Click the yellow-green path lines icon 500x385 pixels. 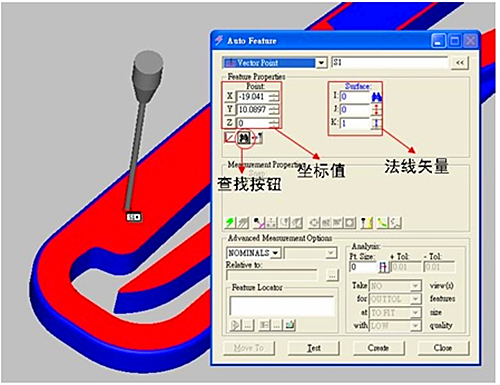(382, 223)
